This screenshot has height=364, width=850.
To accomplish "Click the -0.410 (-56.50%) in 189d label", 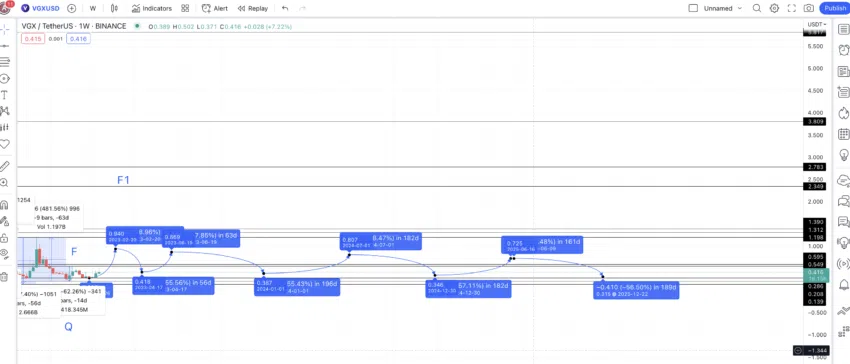I will (x=636, y=290).
